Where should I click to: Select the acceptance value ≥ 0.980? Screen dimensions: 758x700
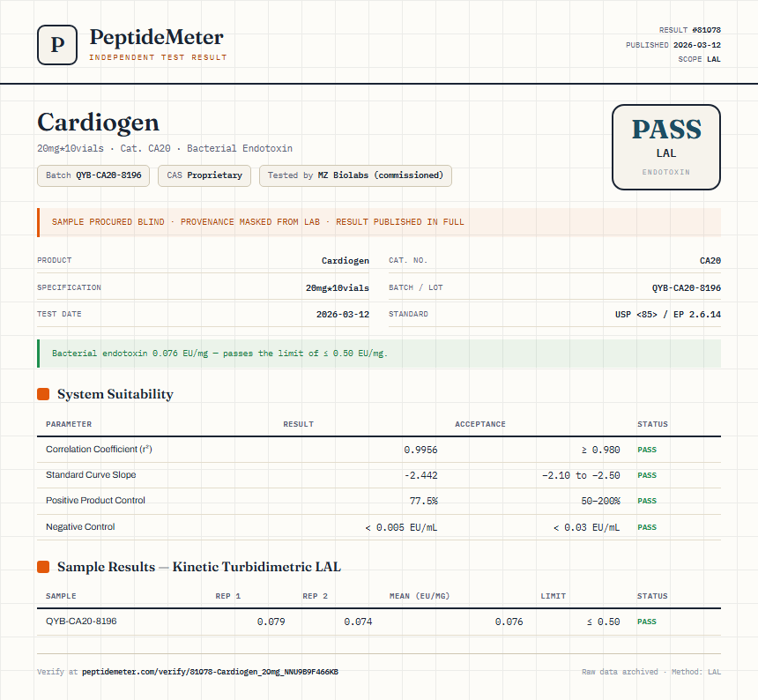(600, 450)
